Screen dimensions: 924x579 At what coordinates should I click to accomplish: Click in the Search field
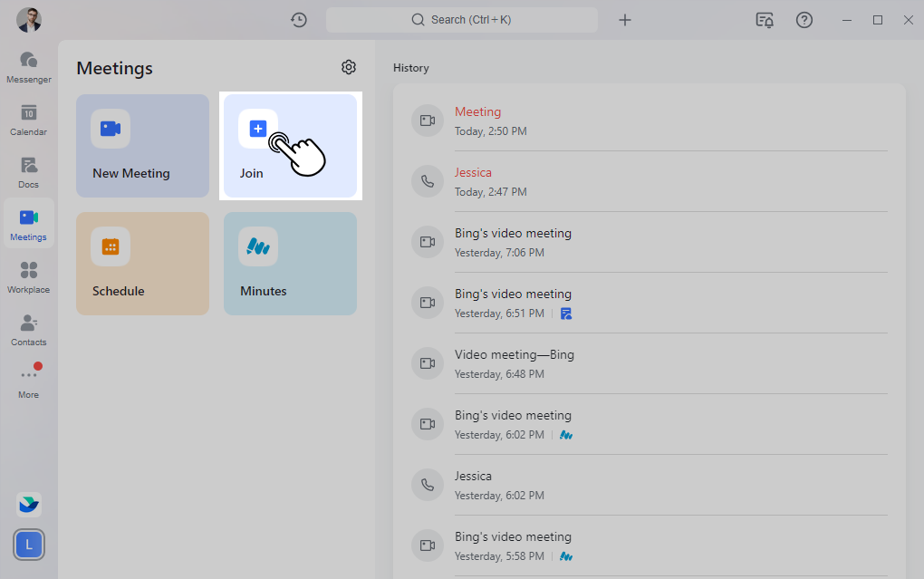coord(462,20)
